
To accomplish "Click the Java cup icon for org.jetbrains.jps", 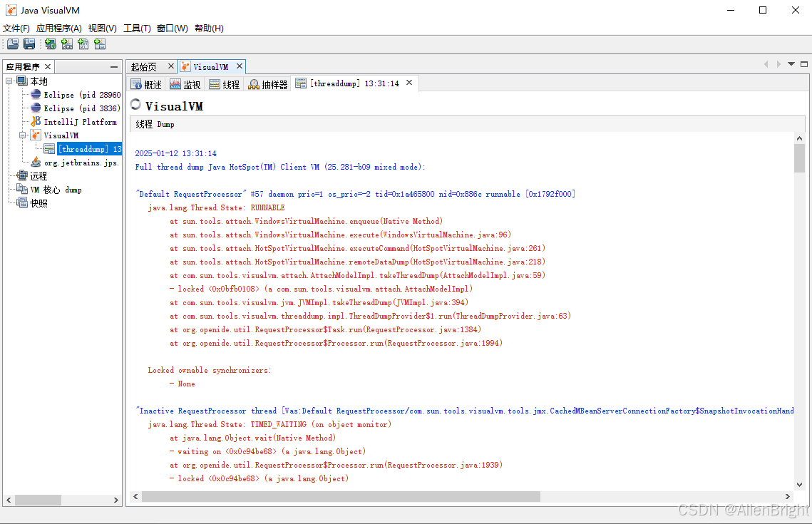I will tap(36, 162).
